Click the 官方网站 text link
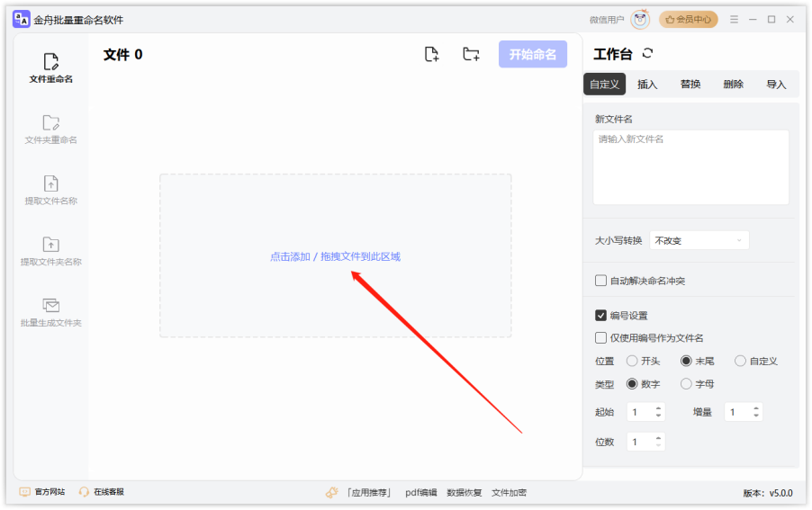This screenshot has height=510, width=812. click(x=50, y=492)
